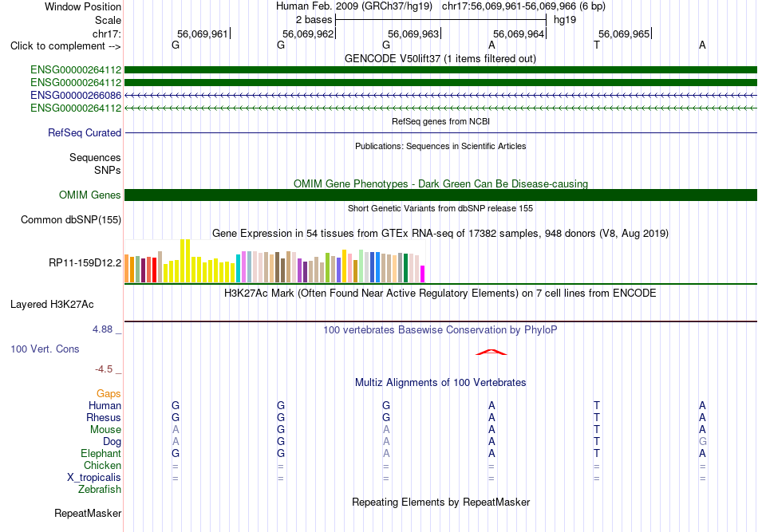Click the Human species label
This screenshot has height=532, width=758.
point(105,405)
